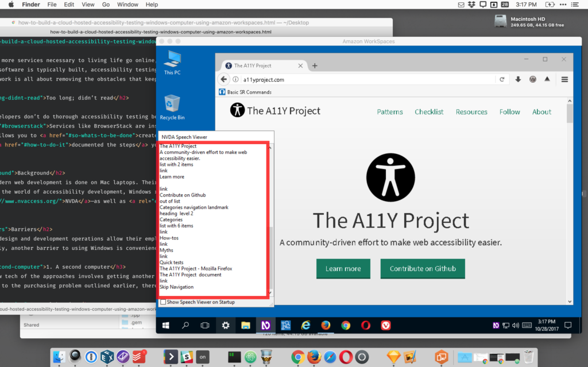Click the Windows touch keyboard tray icon

click(x=527, y=325)
